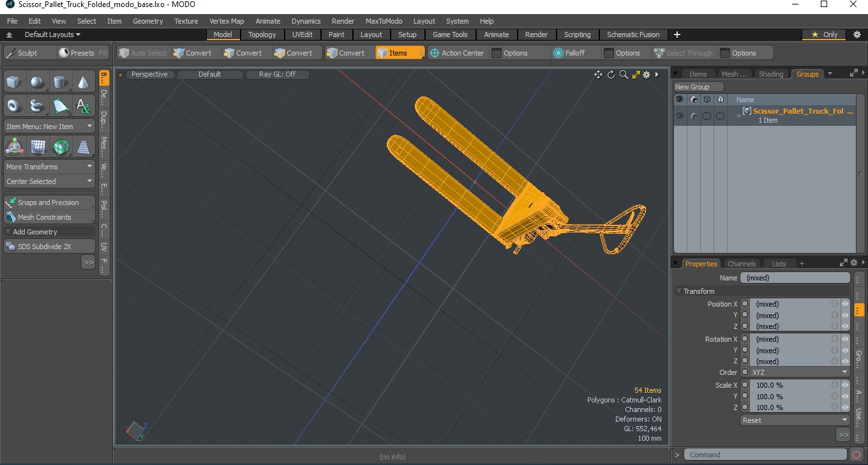This screenshot has height=465, width=868.
Task: Open Mesh Constraints
Action: (49, 217)
